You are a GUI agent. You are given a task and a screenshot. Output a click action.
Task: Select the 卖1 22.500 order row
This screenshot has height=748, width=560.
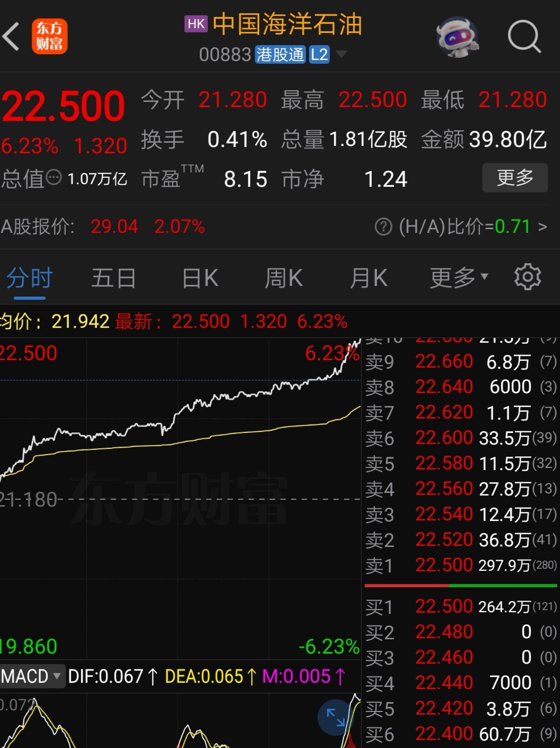click(x=461, y=566)
